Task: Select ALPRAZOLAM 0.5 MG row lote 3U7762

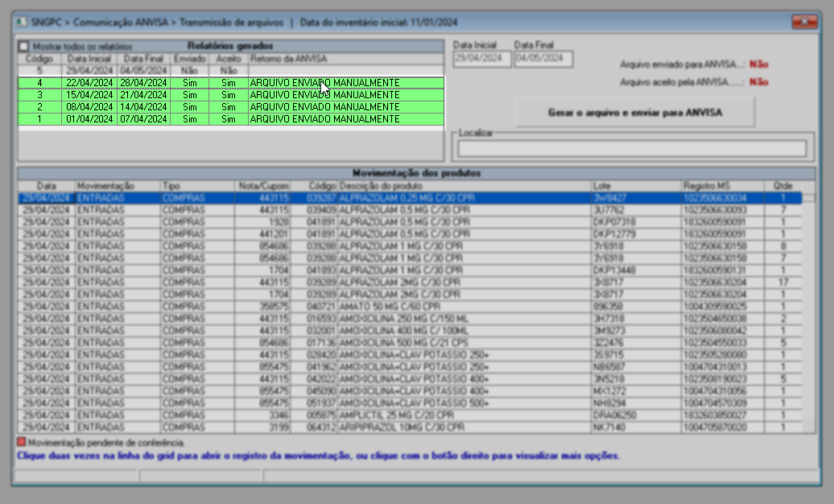Action: pyautogui.click(x=410, y=210)
